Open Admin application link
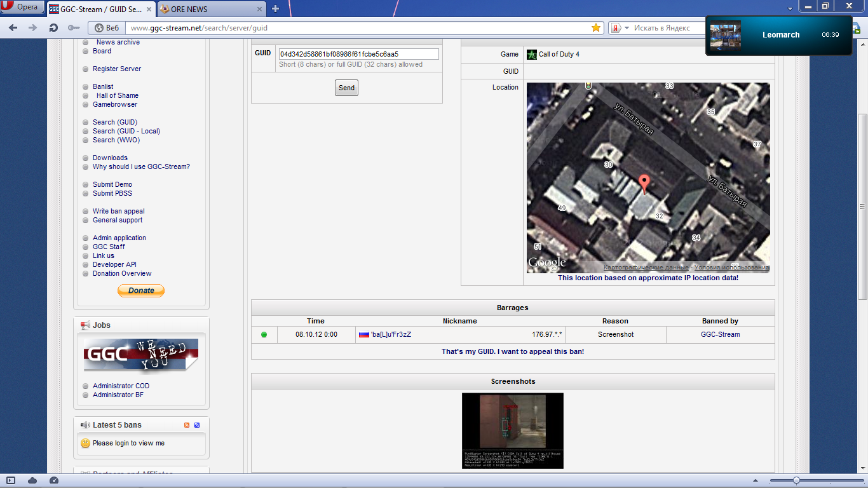Image resolution: width=868 pixels, height=488 pixels. tap(119, 238)
